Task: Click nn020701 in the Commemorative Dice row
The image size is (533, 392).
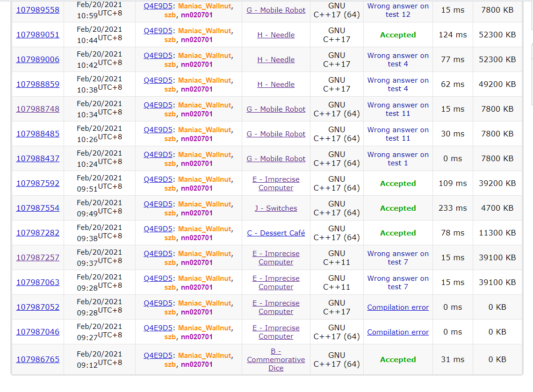Action: click(x=196, y=364)
